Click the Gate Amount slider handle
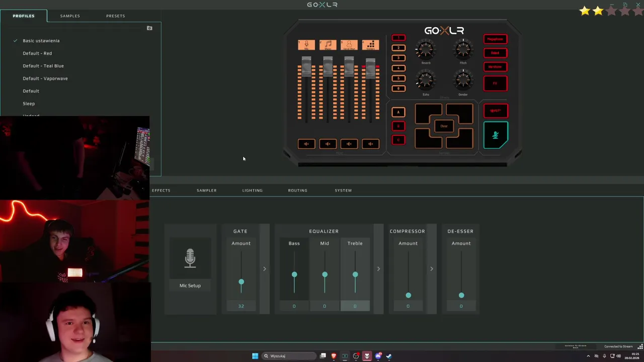The width and height of the screenshot is (644, 362). 241,282
